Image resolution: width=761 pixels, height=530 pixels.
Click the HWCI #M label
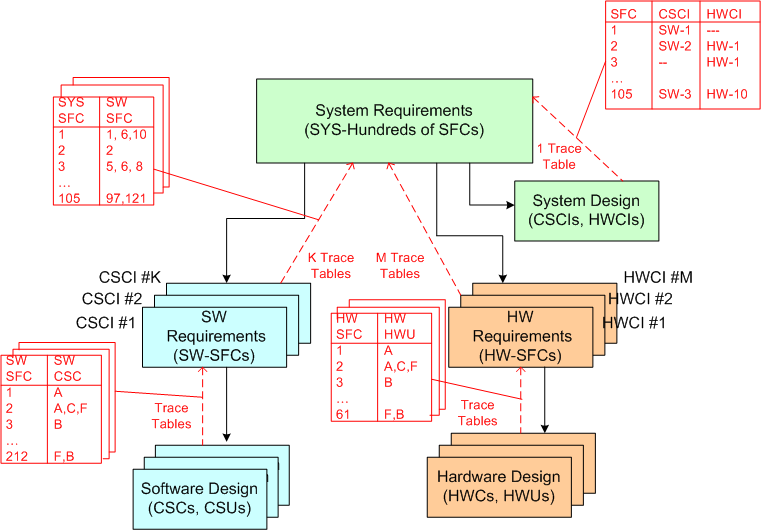tap(653, 276)
